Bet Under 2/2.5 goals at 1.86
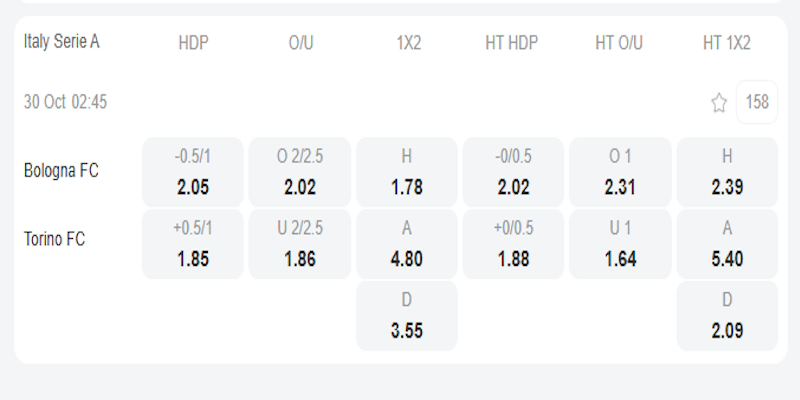 click(x=300, y=243)
